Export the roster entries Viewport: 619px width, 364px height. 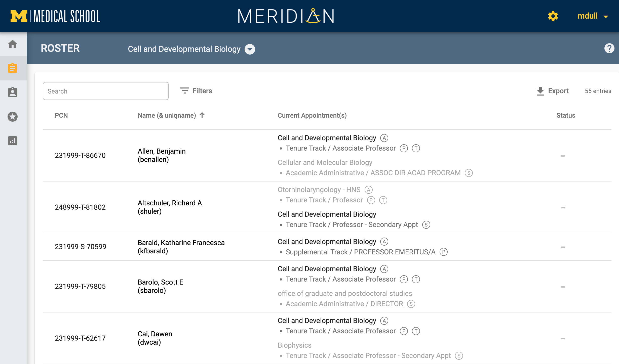553,91
